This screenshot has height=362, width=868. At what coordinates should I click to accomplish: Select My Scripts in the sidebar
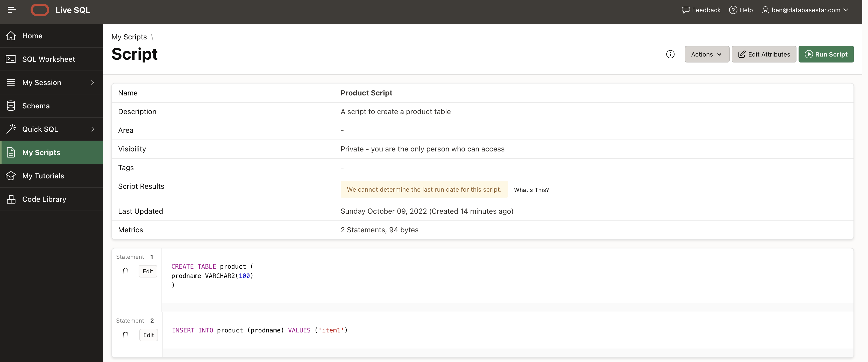[x=41, y=152]
